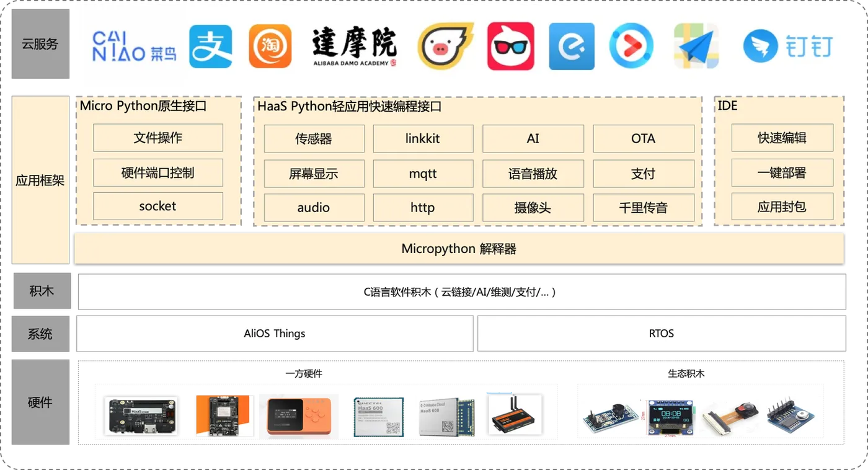The width and height of the screenshot is (868, 470).
Task: Click the 一方硬件 heading
Action: tap(304, 373)
